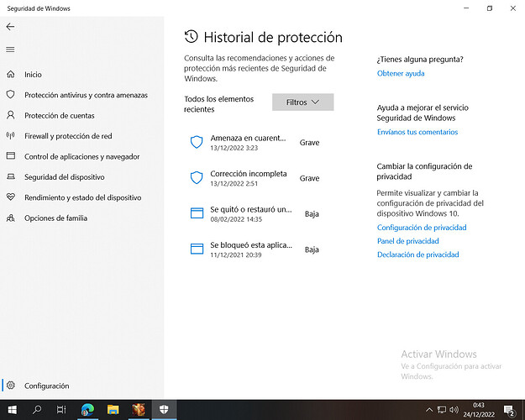Click the game icon in the taskbar
The width and height of the screenshot is (525, 420).
139,409
